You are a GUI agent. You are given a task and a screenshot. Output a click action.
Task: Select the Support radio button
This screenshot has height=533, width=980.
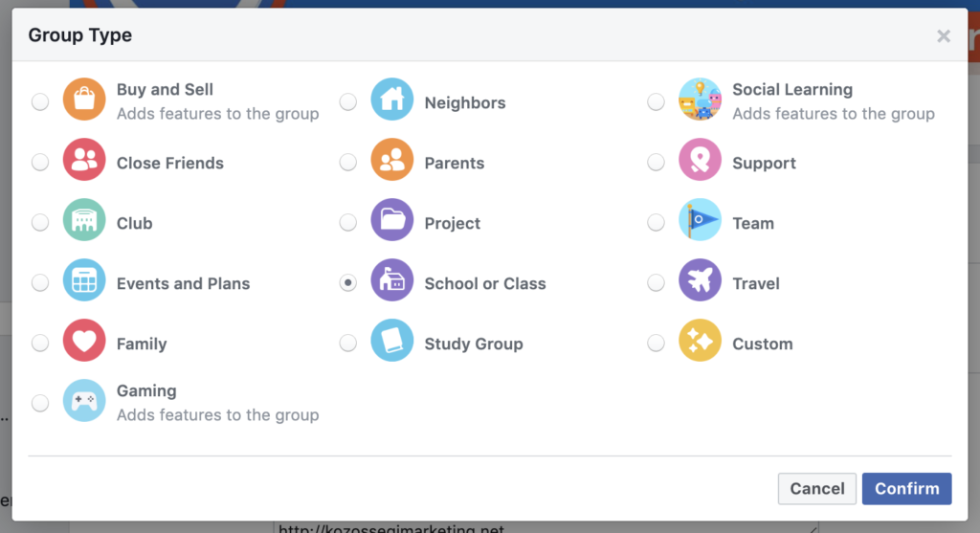click(x=656, y=162)
